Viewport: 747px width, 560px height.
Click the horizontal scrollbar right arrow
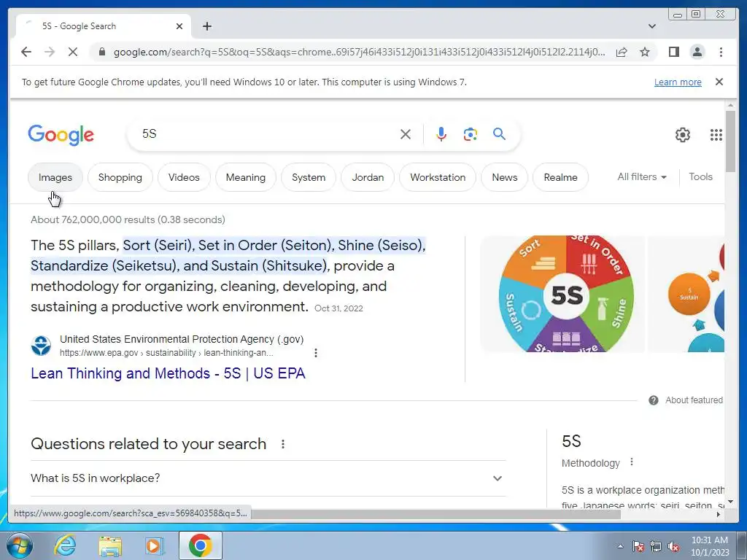[x=718, y=514]
